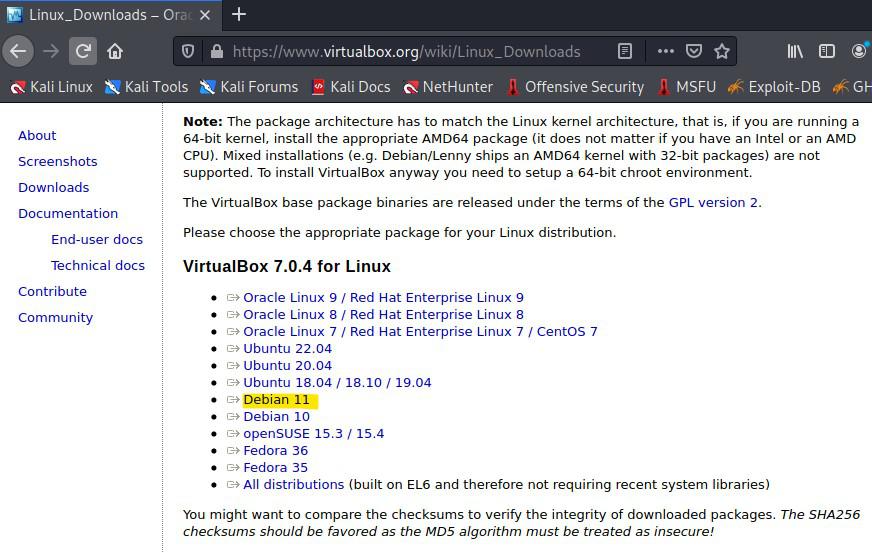The height and width of the screenshot is (552, 872).
Task: Open End-user docs link
Action: pyautogui.click(x=97, y=240)
